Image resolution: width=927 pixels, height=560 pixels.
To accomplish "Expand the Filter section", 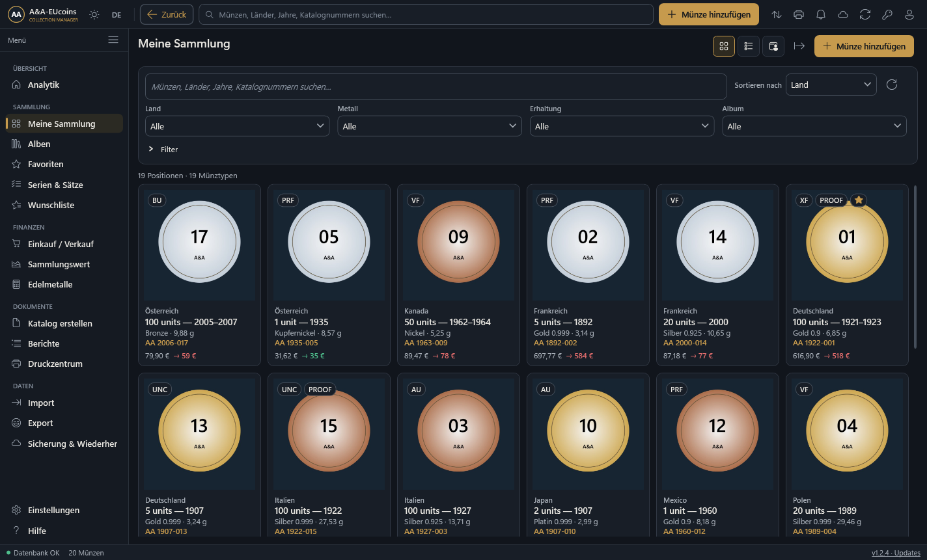I will tap(164, 150).
